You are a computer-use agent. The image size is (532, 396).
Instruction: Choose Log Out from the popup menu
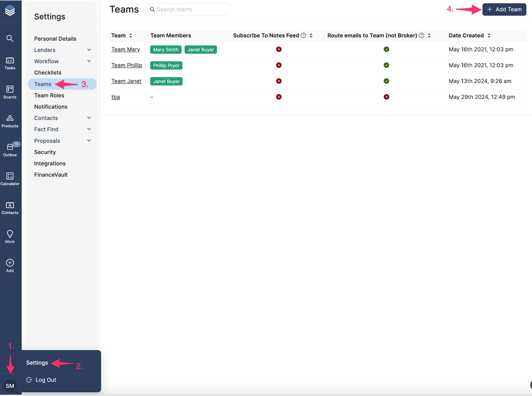[45, 380]
